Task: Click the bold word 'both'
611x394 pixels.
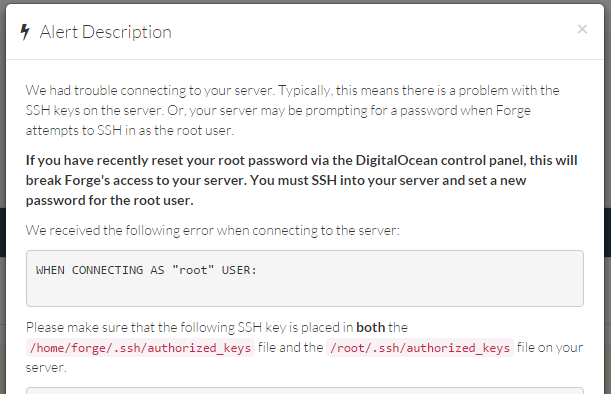Action: click(x=371, y=327)
